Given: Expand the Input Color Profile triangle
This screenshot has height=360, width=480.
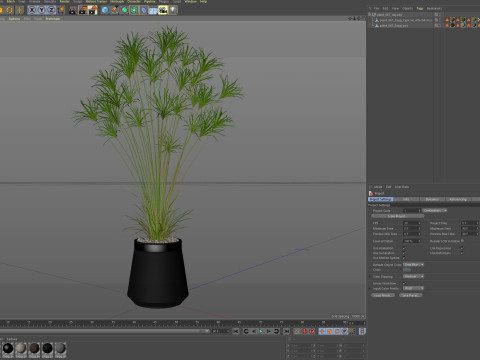Looking at the screenshot, I should (370, 288).
